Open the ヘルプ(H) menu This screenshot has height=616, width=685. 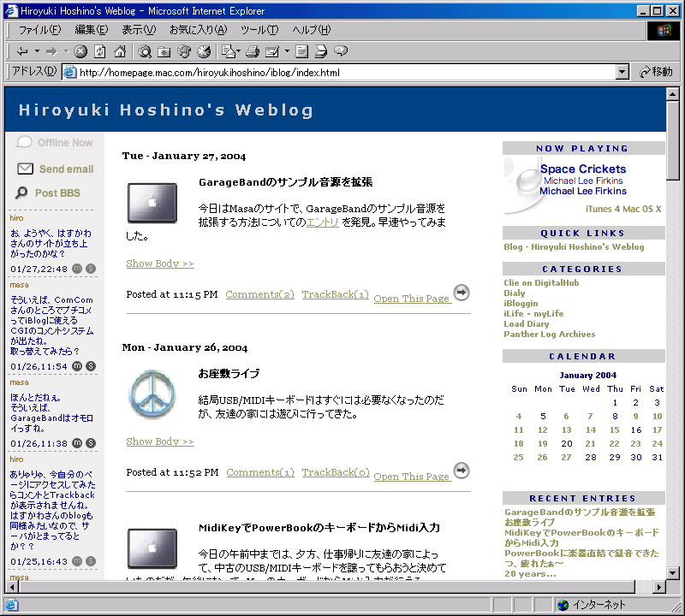(312, 30)
